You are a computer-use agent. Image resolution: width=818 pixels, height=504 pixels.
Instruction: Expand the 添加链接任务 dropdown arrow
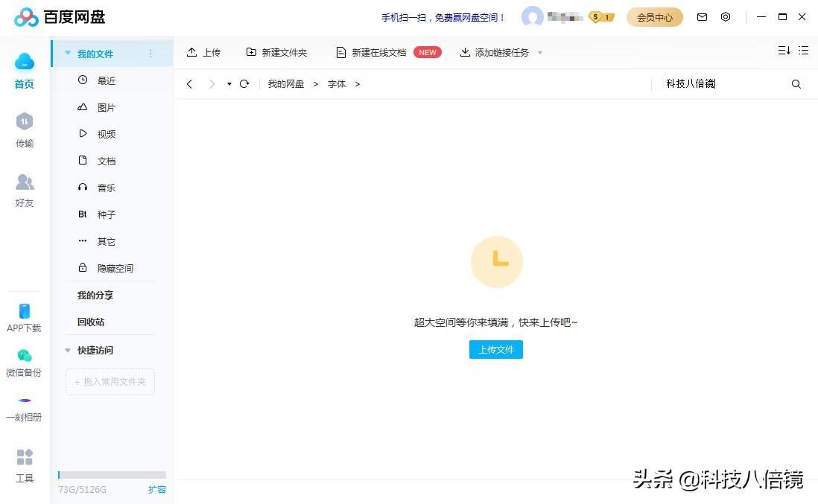[540, 52]
